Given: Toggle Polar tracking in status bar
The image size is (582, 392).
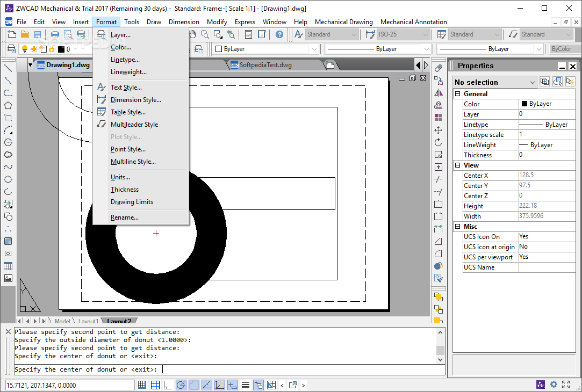Looking at the screenshot, I should (181, 385).
